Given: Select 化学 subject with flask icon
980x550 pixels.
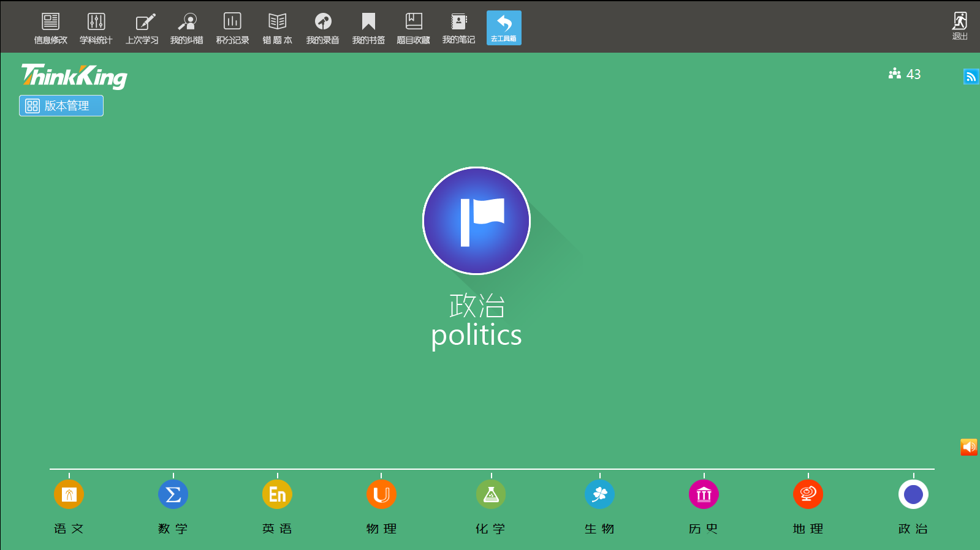Looking at the screenshot, I should 491,494.
